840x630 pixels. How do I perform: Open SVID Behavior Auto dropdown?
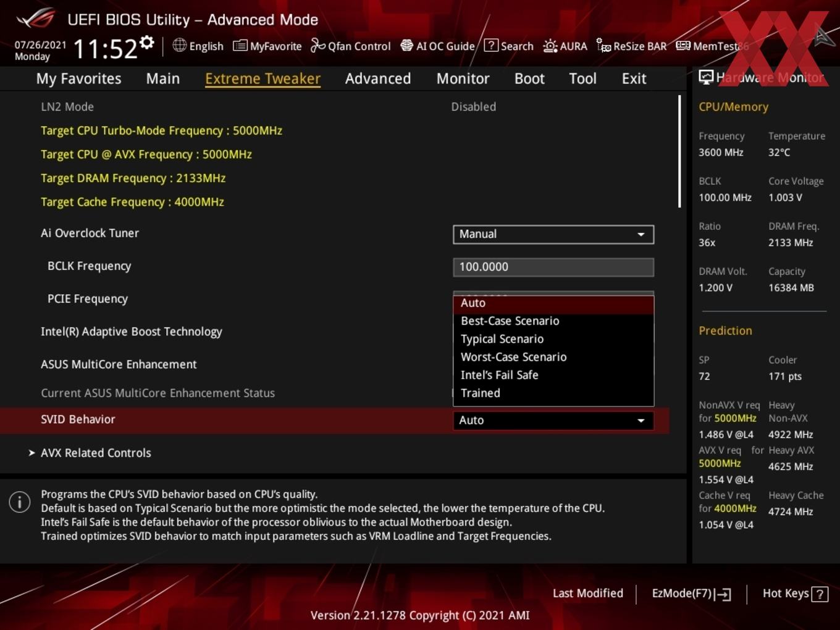click(x=553, y=420)
